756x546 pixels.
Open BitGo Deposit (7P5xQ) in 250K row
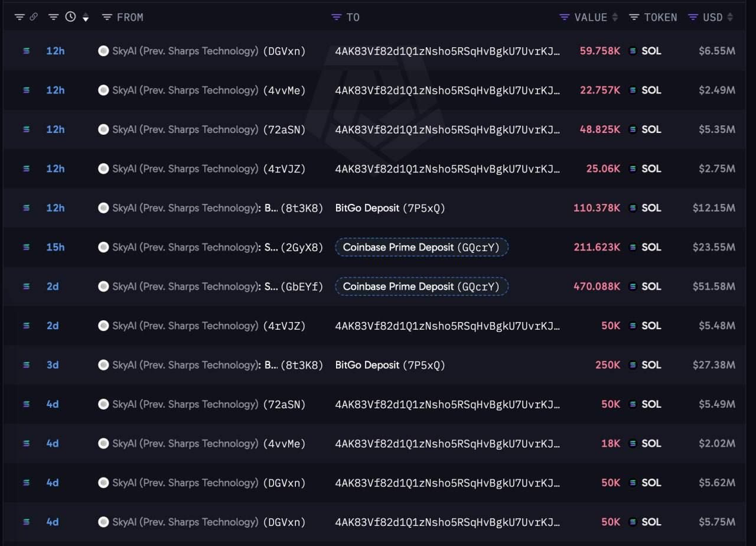click(390, 365)
